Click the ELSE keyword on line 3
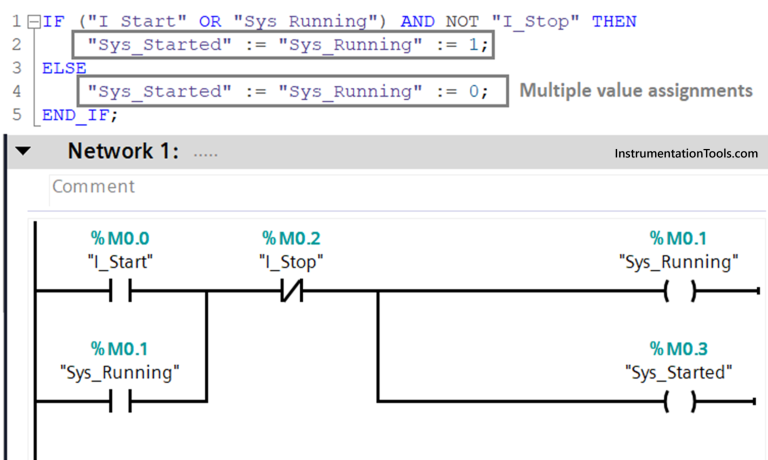 (64, 68)
